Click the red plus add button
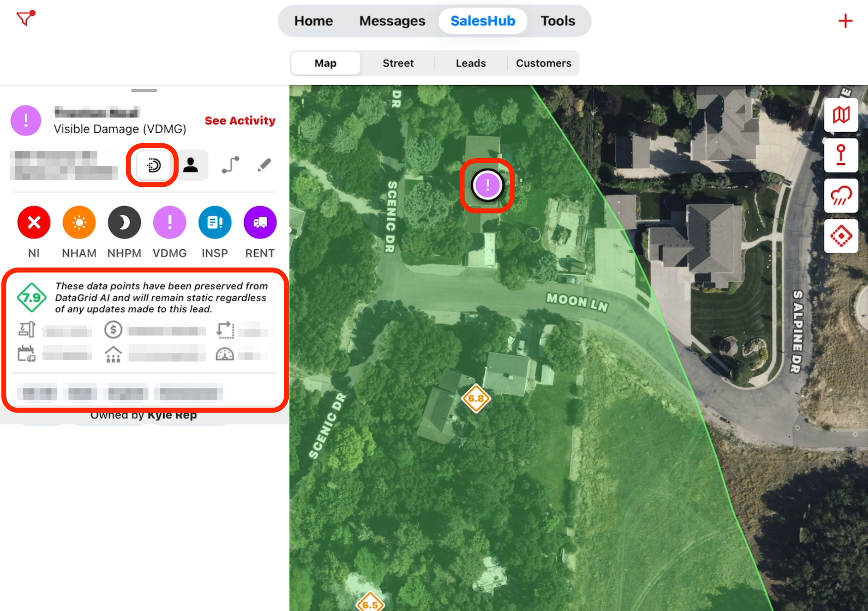Screen dimensions: 868x611 coord(845,21)
